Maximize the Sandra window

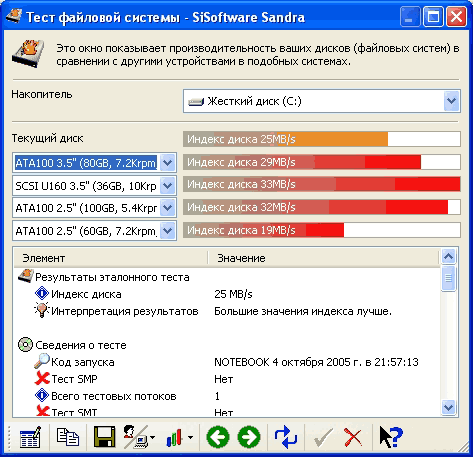tap(433, 16)
